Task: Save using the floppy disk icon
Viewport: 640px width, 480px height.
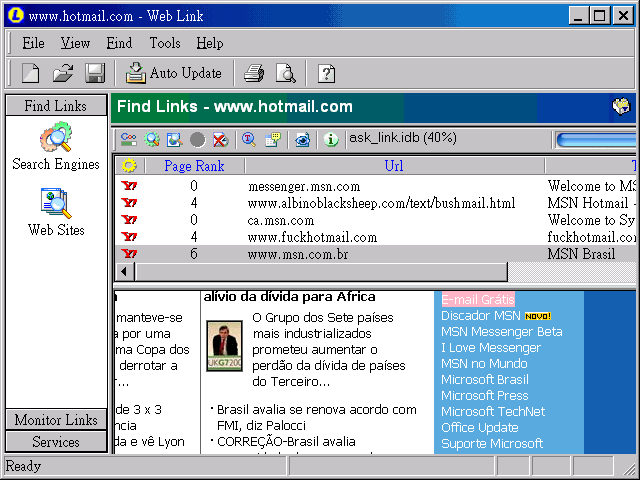Action: 95,73
